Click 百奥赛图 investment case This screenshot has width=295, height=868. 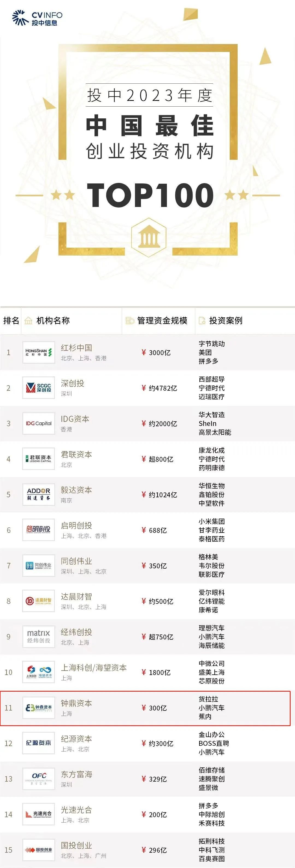[211, 859]
